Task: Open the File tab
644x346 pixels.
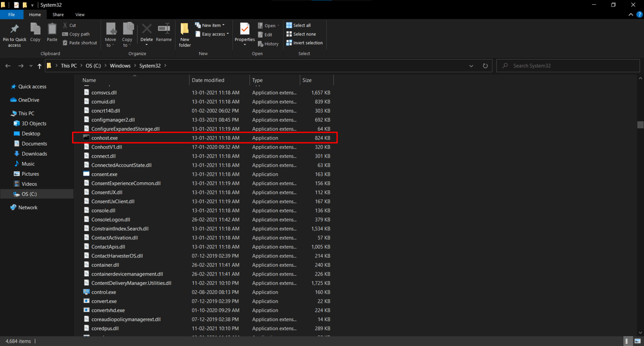Action: [x=12, y=15]
